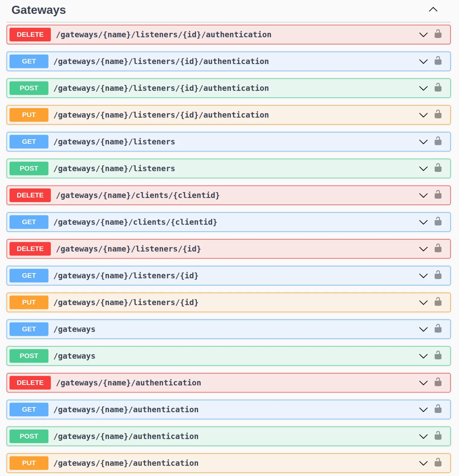459x476 pixels.
Task: Click the lock icon for POST /gateways
Action: (x=438, y=355)
